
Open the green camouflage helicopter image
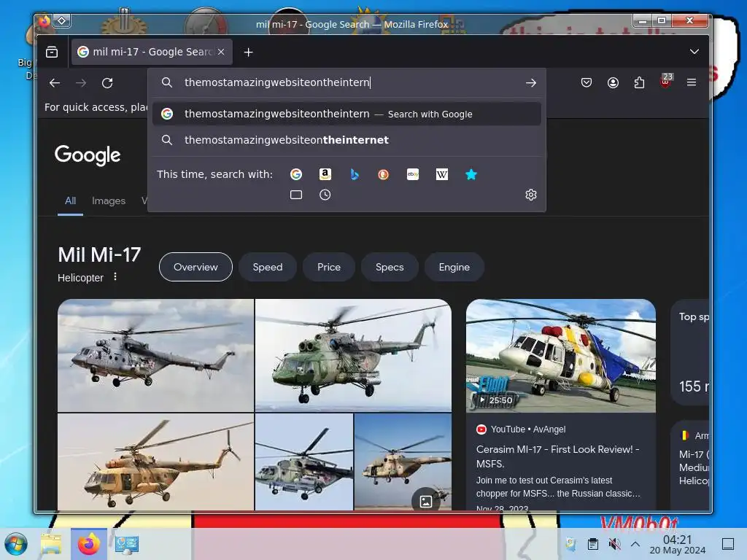(x=354, y=355)
